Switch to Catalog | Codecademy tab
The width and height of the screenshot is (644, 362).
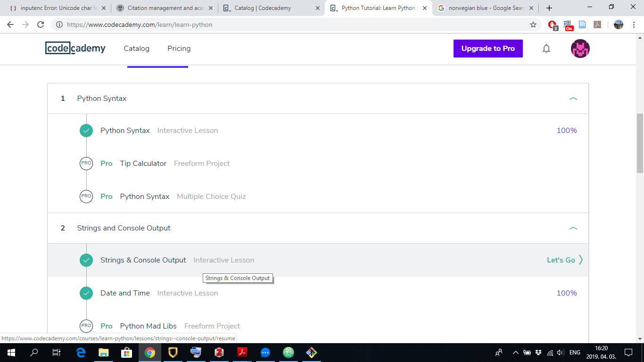[271, 8]
